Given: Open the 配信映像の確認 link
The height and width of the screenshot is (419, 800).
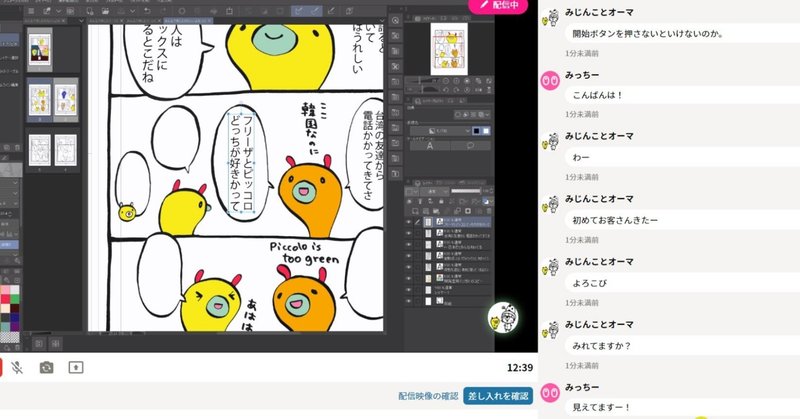Looking at the screenshot, I should (428, 396).
